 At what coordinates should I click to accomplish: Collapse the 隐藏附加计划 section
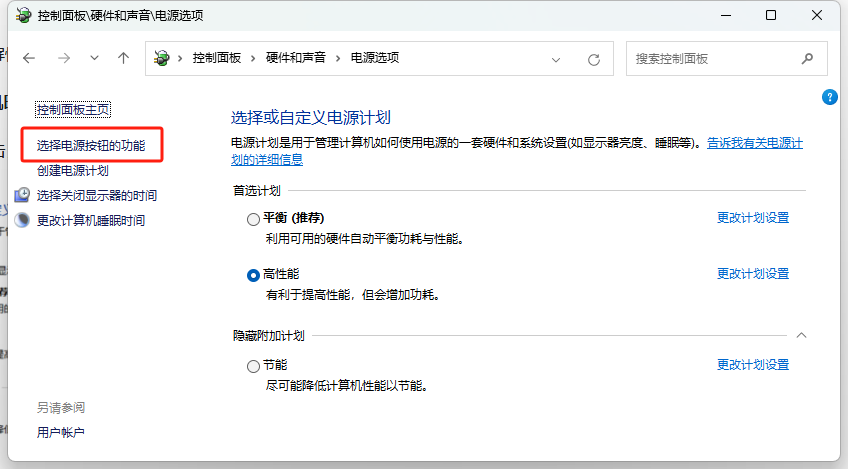tap(801, 336)
